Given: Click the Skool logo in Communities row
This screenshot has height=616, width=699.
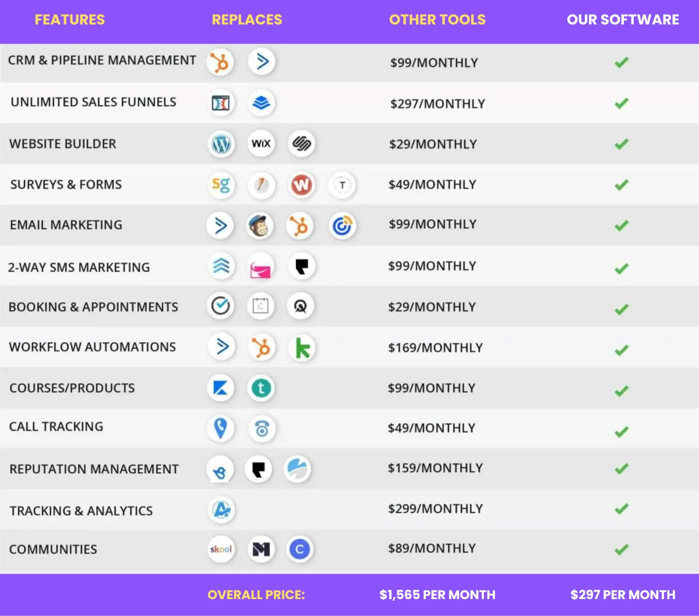Looking at the screenshot, I should 221,549.
